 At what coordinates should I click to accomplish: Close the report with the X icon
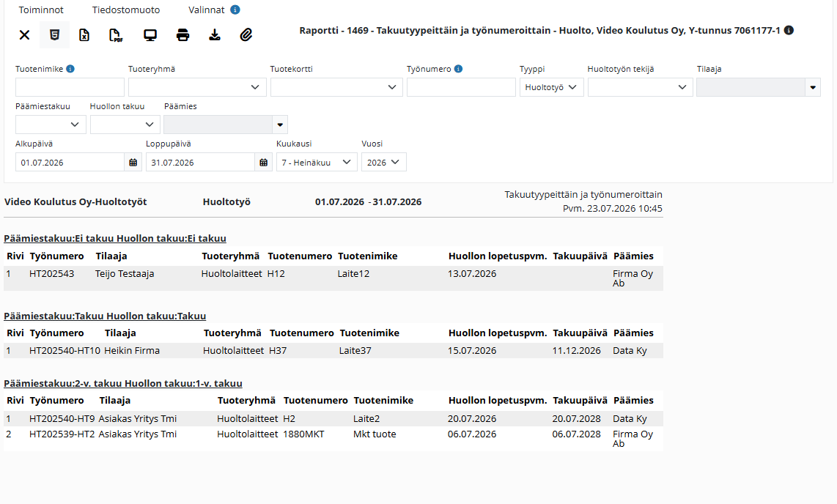[x=25, y=35]
